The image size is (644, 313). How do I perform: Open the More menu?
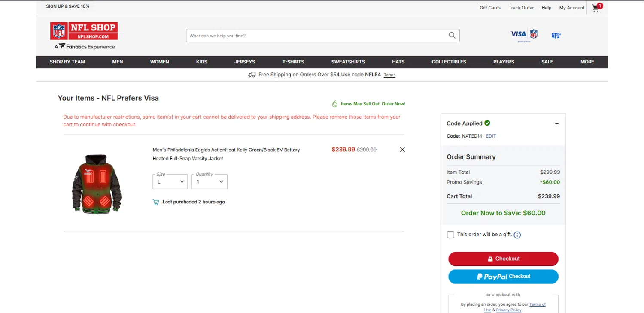coord(587,62)
